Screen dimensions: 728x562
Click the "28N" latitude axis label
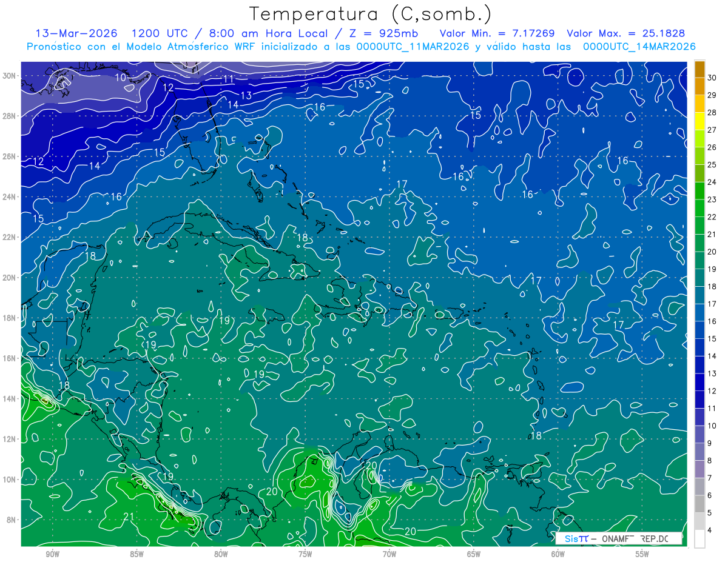pos(9,116)
